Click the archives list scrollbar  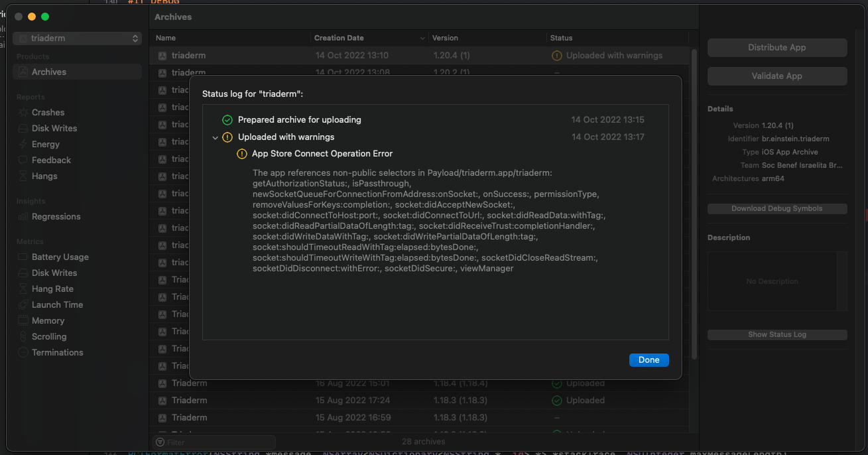[x=694, y=199]
